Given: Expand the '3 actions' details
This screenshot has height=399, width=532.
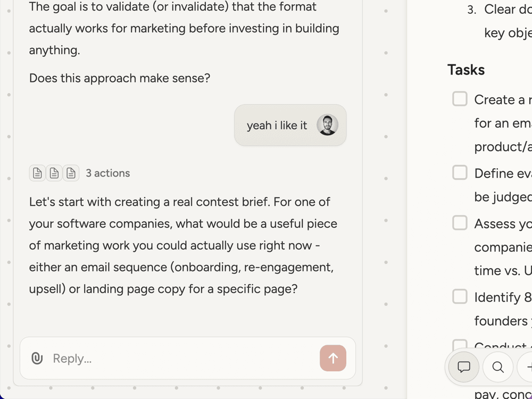Looking at the screenshot, I should point(108,173).
